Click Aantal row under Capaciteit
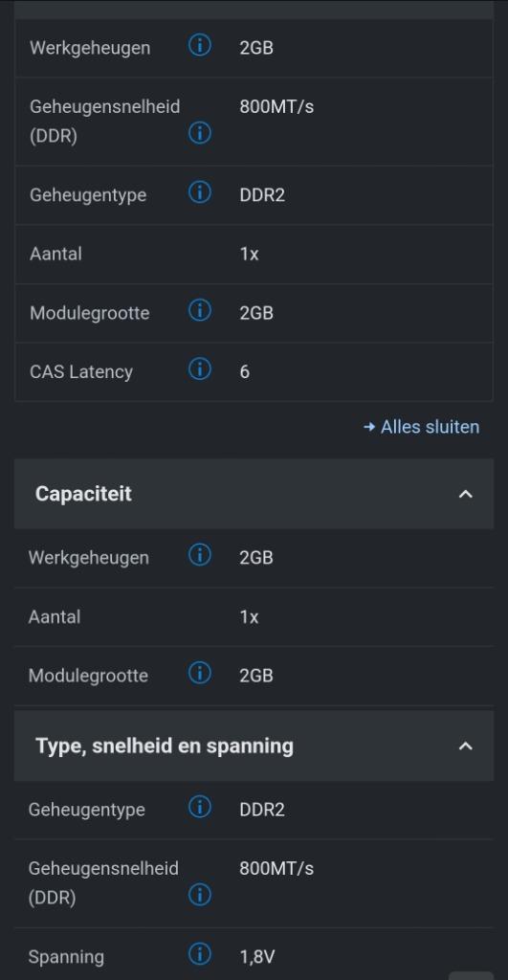Screen dimensions: 508x980 click(254, 617)
